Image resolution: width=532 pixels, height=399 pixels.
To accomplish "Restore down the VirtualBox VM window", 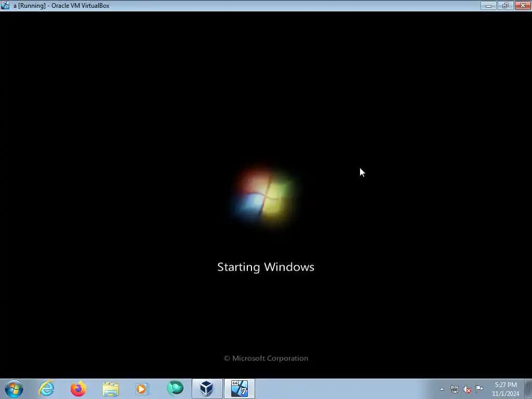I will coord(505,5).
